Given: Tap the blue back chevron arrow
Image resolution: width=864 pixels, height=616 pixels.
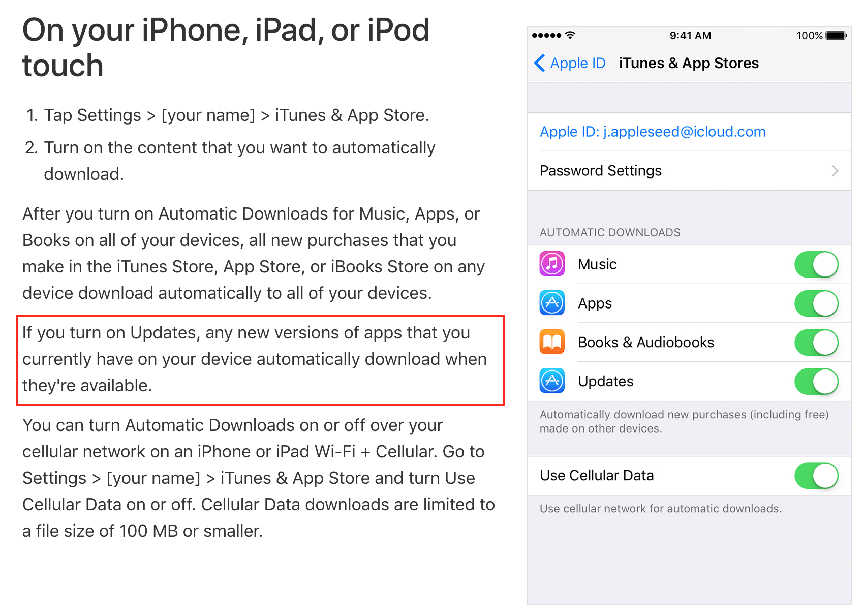Looking at the screenshot, I should click(x=540, y=63).
